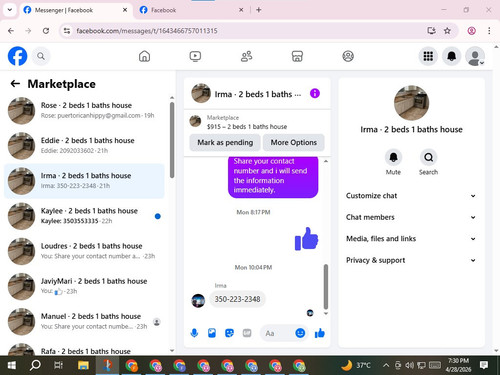Click the large listing thumbnail in info panel
The width and height of the screenshot is (500, 375).
[411, 103]
